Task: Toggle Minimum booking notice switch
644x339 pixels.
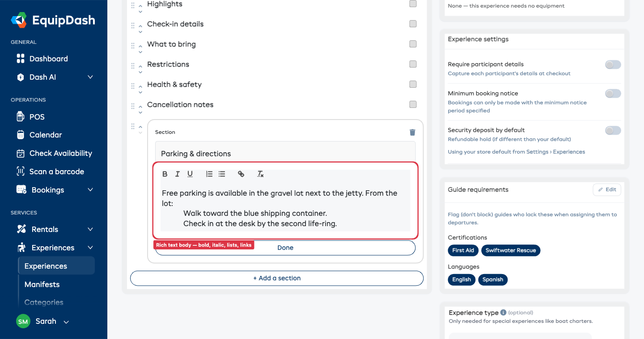Action: coord(613,94)
